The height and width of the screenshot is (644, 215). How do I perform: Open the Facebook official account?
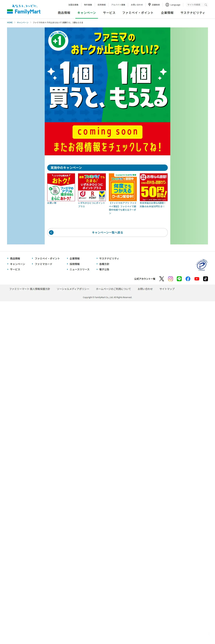click(188, 279)
